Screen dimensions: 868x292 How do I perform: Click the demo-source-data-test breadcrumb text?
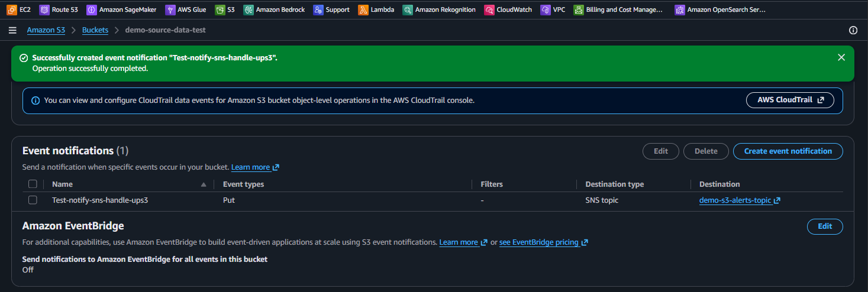pos(166,30)
